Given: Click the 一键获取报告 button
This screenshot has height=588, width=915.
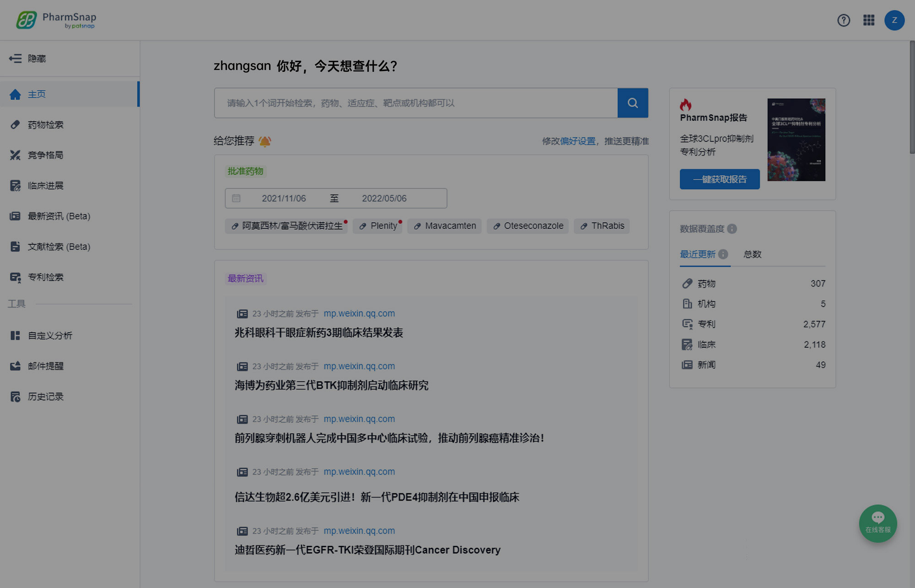Looking at the screenshot, I should point(719,179).
